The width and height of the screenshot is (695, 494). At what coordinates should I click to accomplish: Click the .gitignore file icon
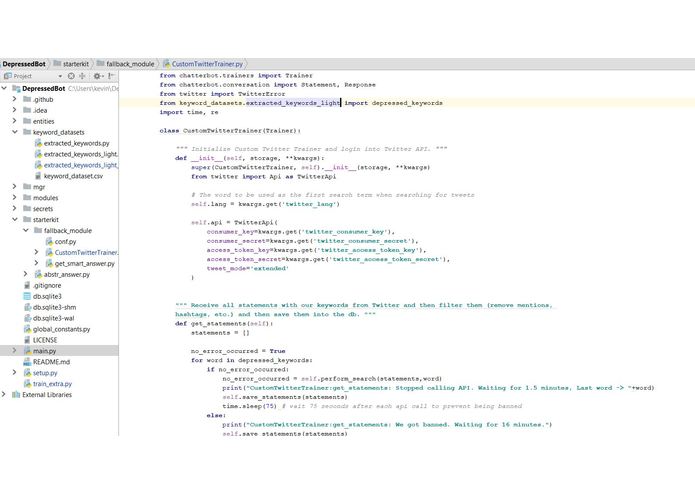[x=27, y=285]
